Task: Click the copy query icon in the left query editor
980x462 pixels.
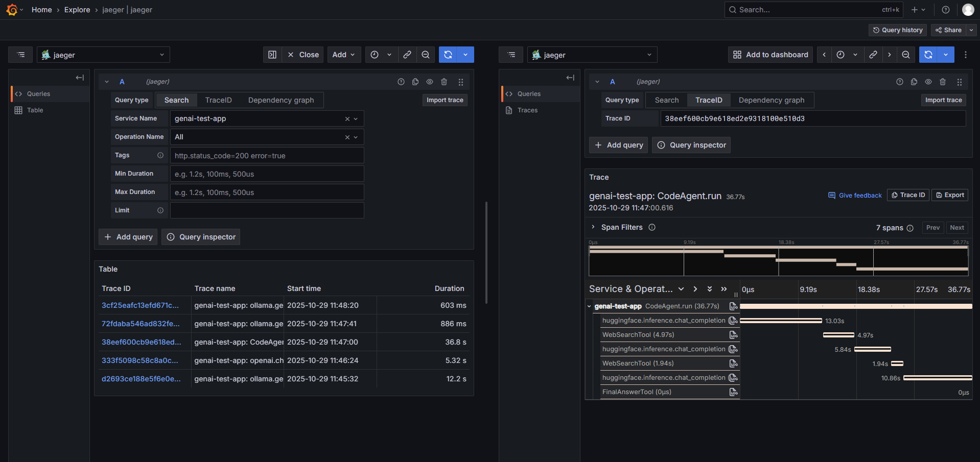Action: pyautogui.click(x=415, y=82)
